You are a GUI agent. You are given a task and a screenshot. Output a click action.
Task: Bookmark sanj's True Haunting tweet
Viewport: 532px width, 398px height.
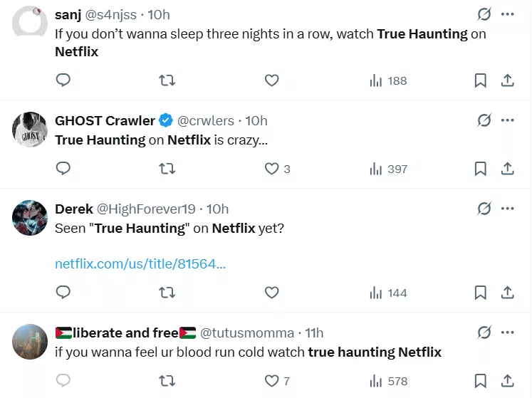[481, 80]
